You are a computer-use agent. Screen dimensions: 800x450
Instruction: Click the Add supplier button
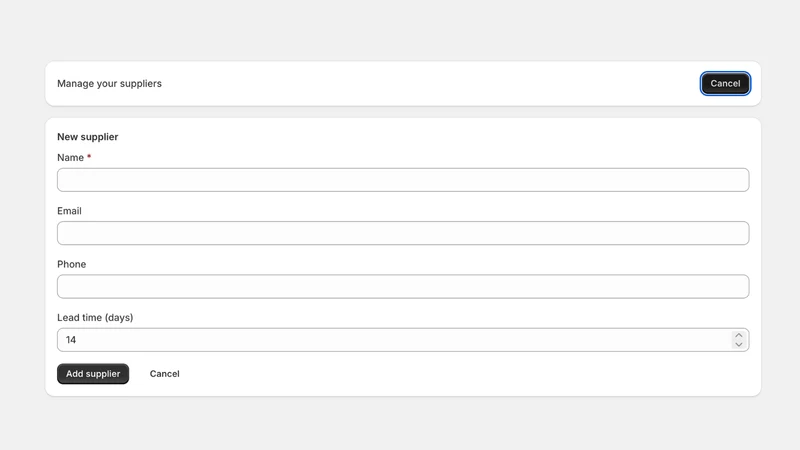coord(93,374)
